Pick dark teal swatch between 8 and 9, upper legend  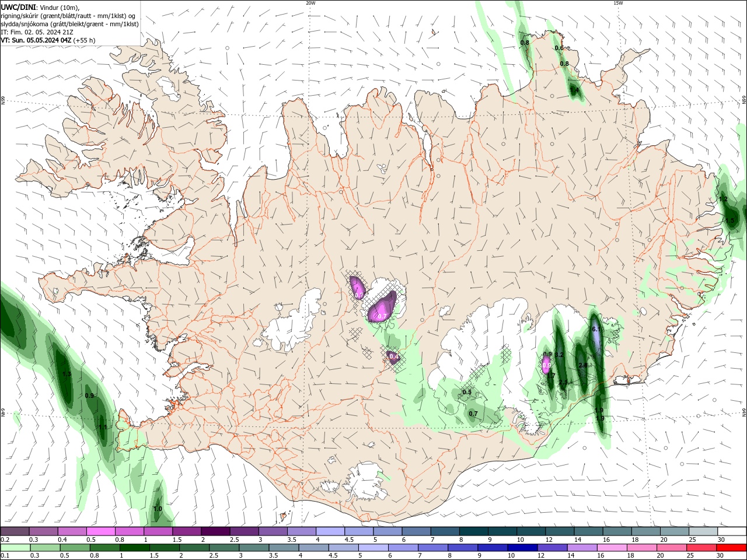(x=474, y=531)
